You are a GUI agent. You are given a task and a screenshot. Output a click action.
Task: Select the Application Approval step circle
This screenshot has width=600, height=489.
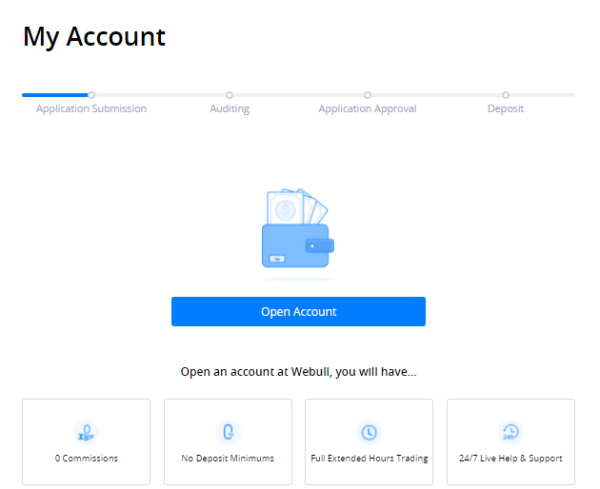367,95
